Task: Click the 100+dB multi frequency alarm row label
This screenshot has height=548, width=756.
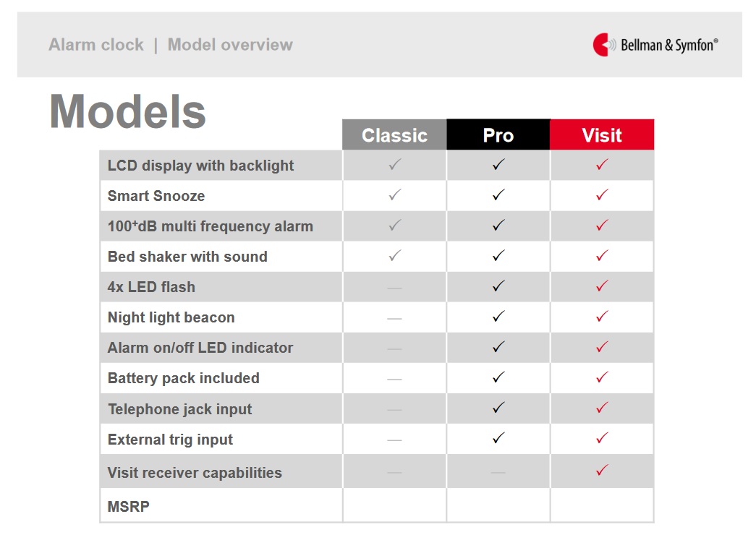Action: (211, 226)
